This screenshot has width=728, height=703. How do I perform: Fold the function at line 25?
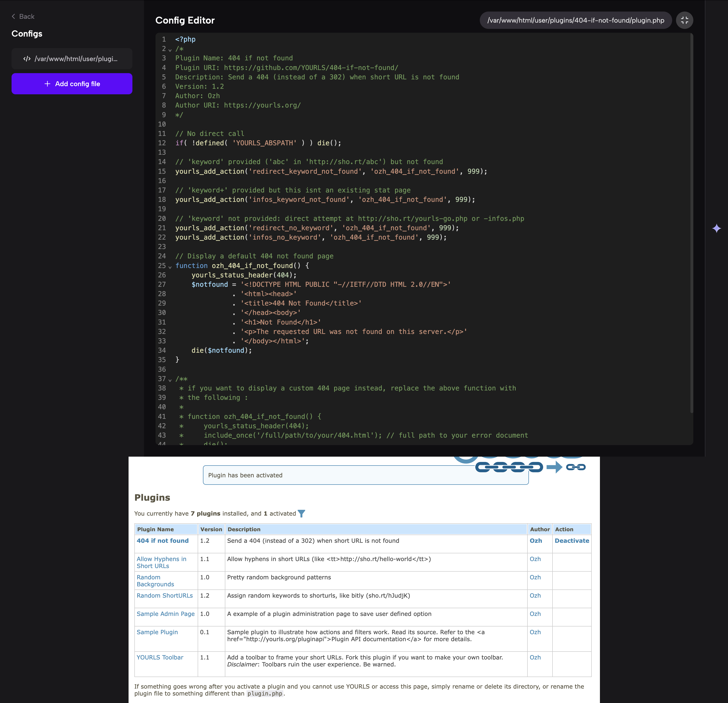point(170,267)
